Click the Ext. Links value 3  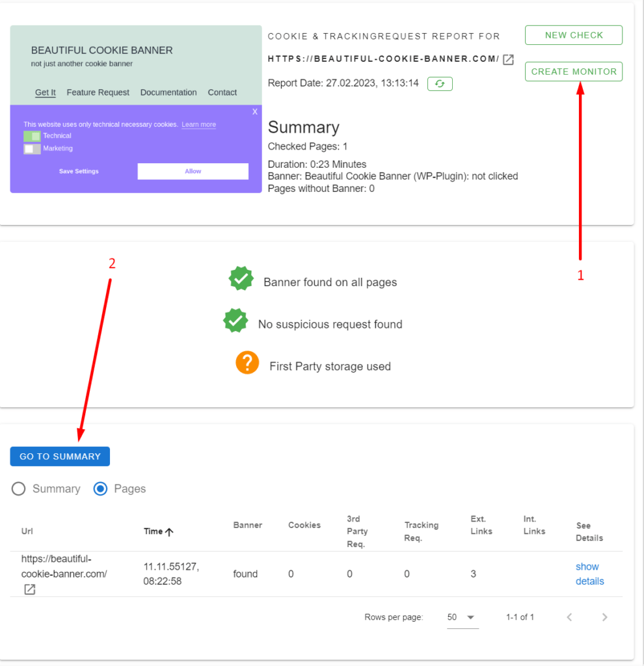click(x=473, y=574)
